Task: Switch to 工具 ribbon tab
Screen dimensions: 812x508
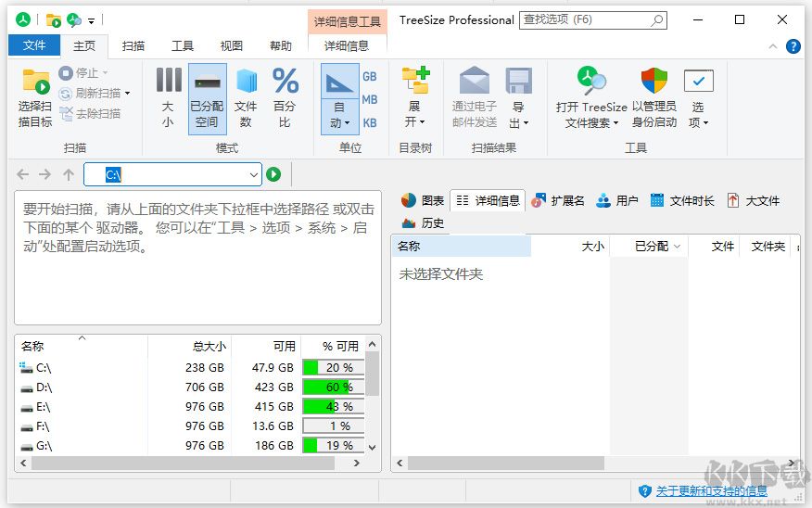Action: tap(183, 46)
